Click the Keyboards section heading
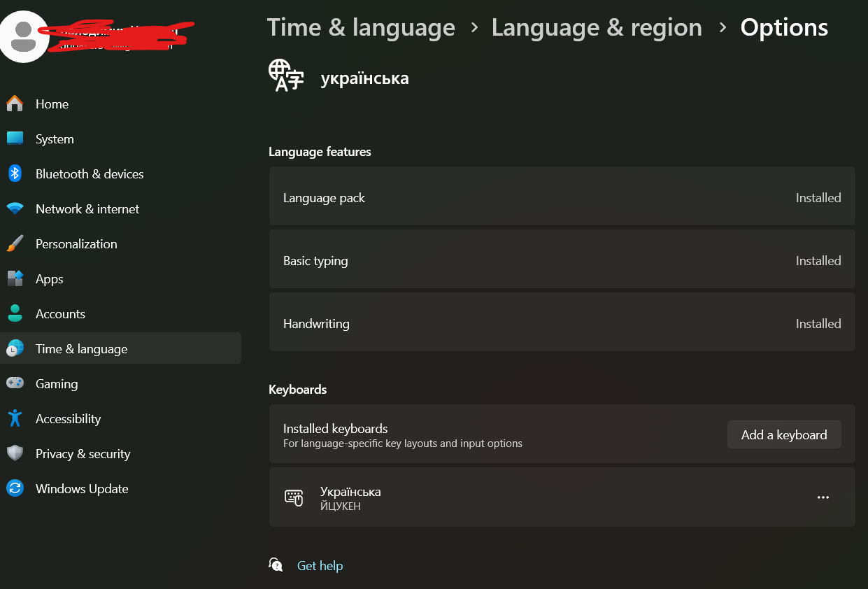Image resolution: width=868 pixels, height=589 pixels. click(x=297, y=390)
